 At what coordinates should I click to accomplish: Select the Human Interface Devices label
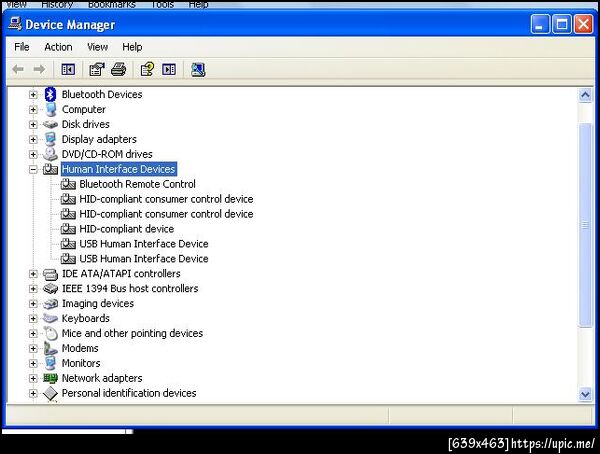point(118,169)
